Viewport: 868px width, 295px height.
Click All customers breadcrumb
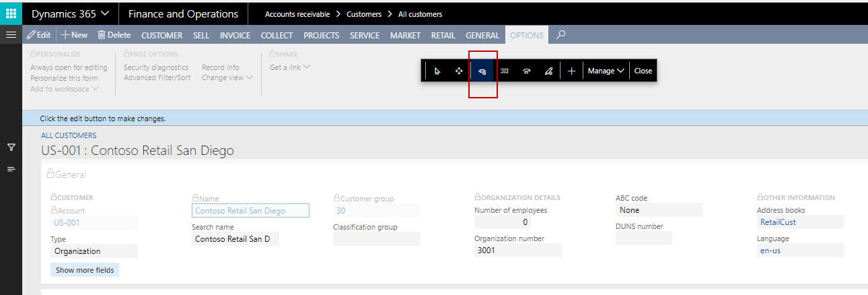(x=421, y=14)
